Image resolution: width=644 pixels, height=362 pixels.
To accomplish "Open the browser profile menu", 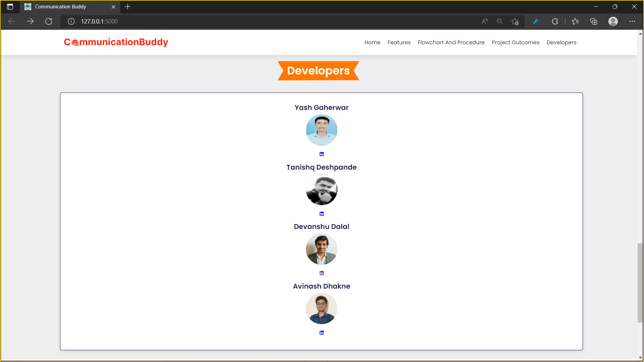I will click(613, 21).
